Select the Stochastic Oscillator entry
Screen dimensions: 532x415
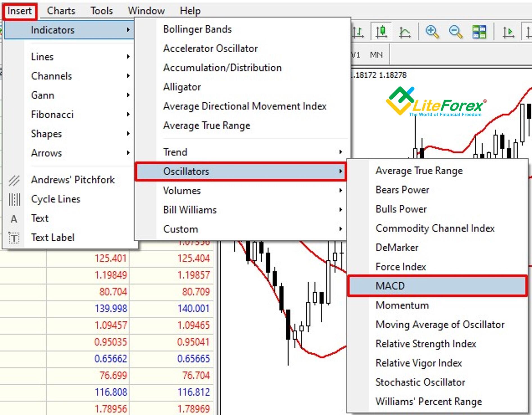coord(420,382)
